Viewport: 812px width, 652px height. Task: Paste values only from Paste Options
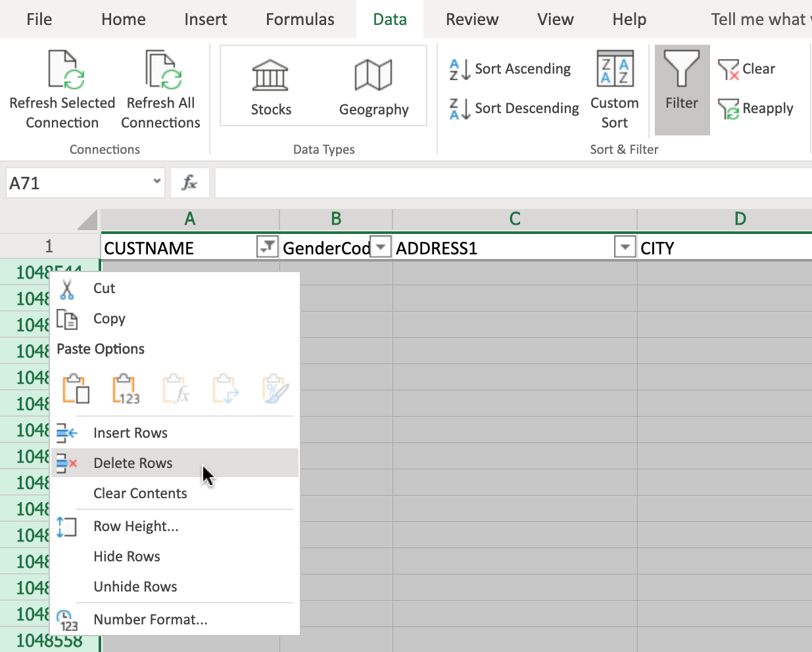pos(126,389)
